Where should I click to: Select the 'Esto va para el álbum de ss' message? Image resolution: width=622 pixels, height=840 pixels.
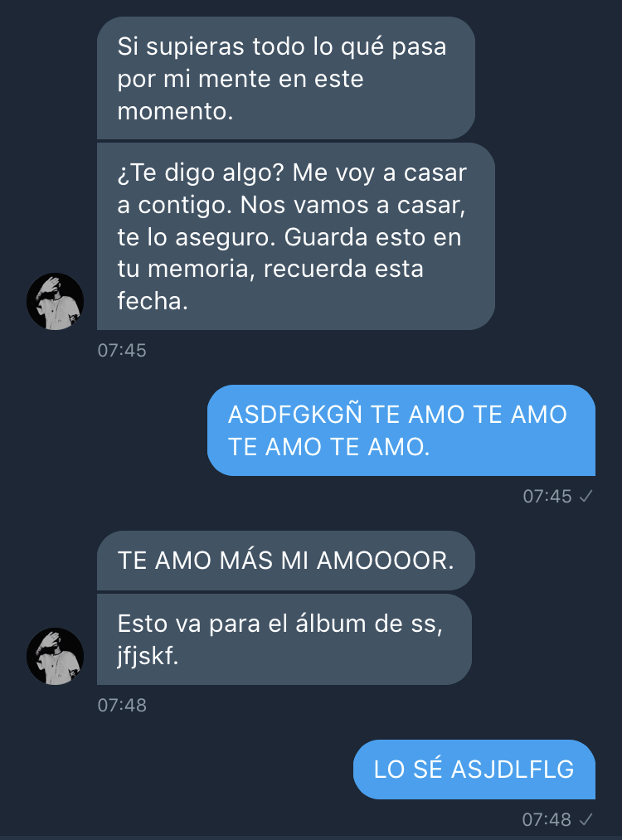pos(284,639)
